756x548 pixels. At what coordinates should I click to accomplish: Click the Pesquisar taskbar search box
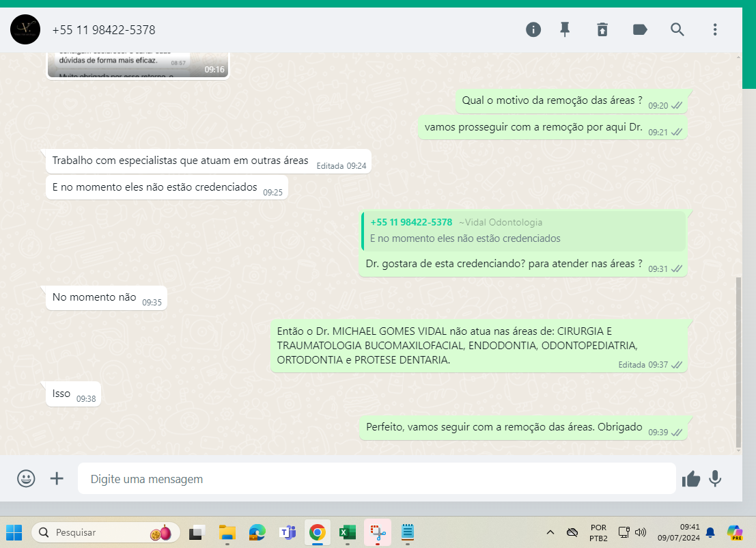(106, 532)
